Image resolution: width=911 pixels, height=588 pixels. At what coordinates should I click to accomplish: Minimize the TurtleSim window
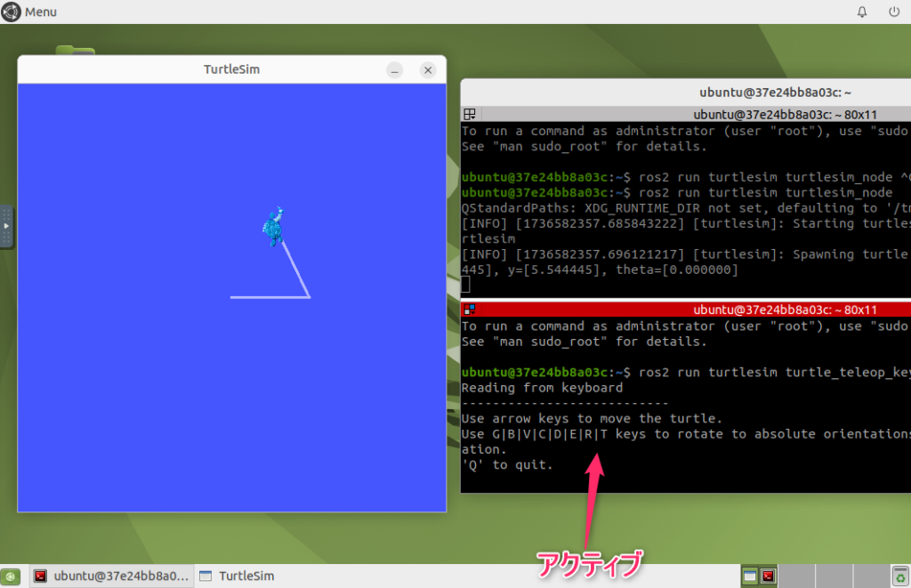pos(394,70)
